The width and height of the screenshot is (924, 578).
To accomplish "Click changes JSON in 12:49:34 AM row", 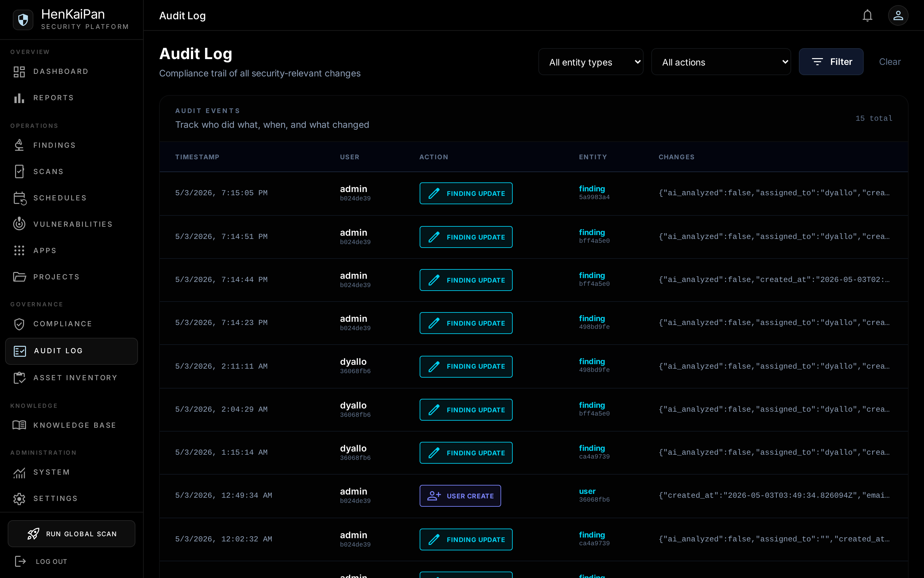I will (x=774, y=495).
